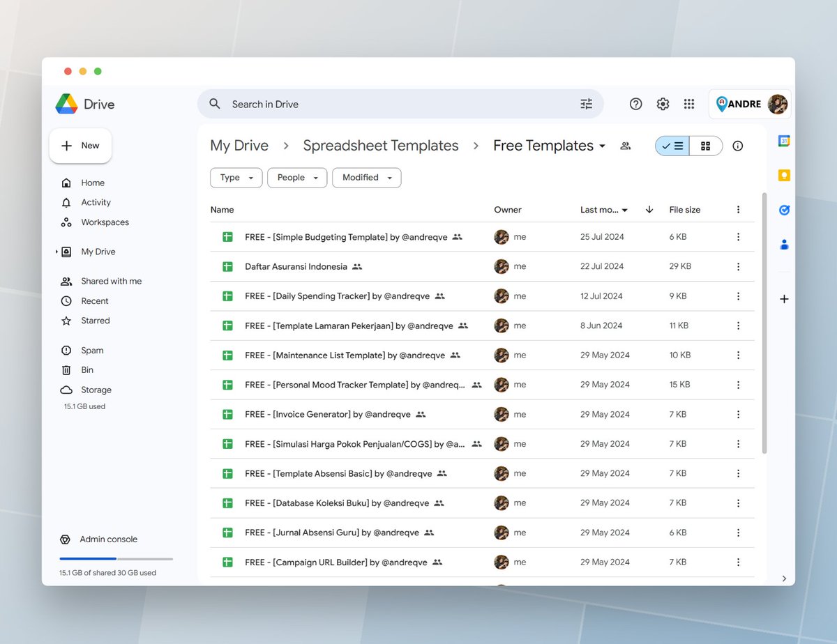Open more actions for Daftar Asuransi Indonesia

[x=738, y=266]
